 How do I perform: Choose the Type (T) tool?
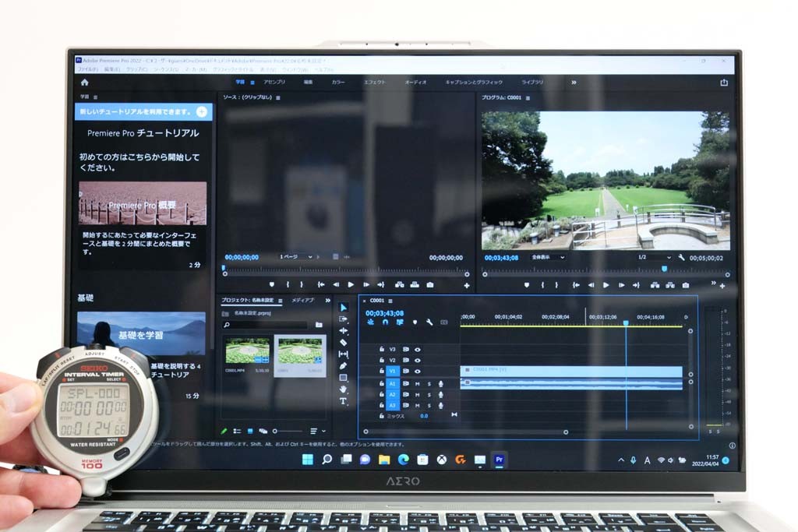point(344,401)
